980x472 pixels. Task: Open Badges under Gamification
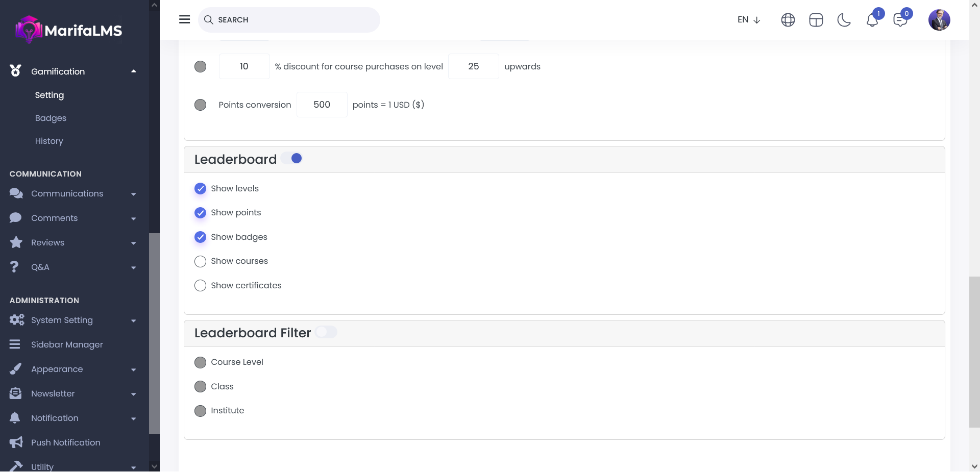(x=51, y=118)
